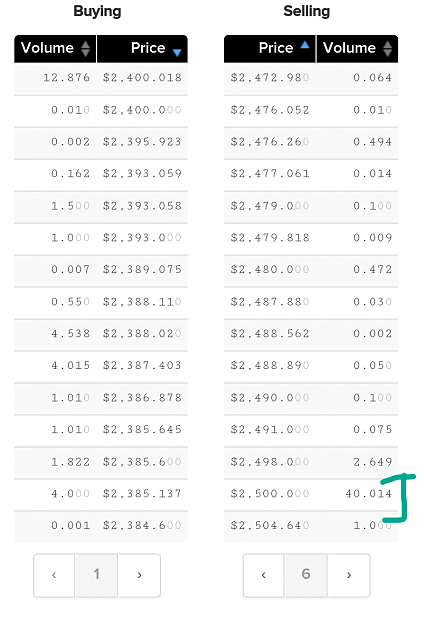Select page 1 in Buying pagination
Image resolution: width=424 pixels, height=625 pixels.
97,575
